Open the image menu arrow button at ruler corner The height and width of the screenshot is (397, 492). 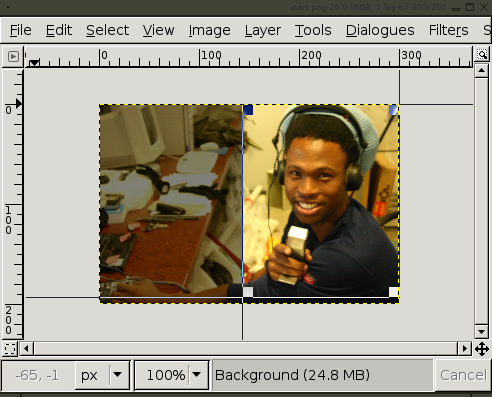[x=13, y=57]
